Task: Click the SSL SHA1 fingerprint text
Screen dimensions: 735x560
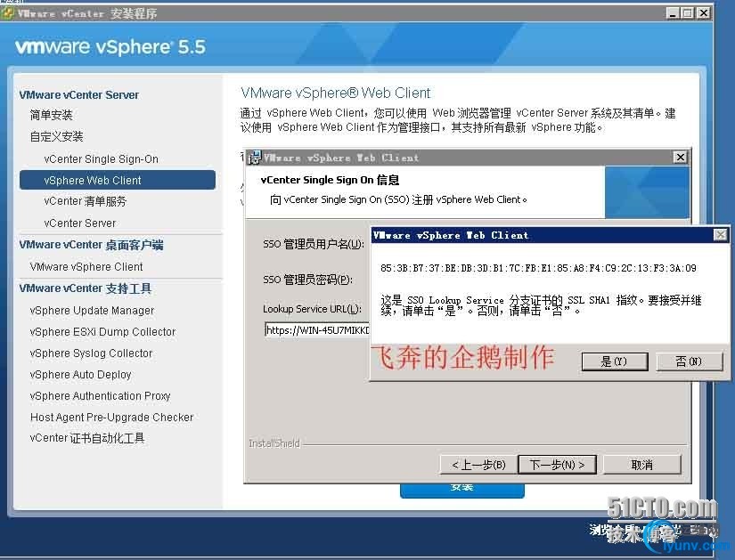Action: [x=538, y=268]
